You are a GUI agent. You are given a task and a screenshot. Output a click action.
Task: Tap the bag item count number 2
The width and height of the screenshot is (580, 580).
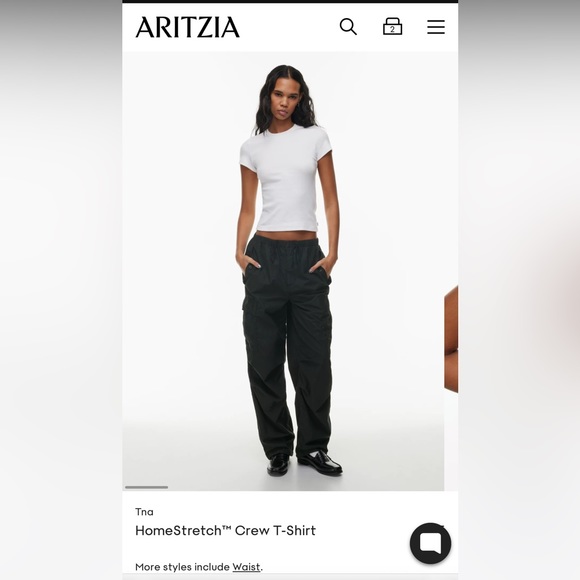[392, 30]
